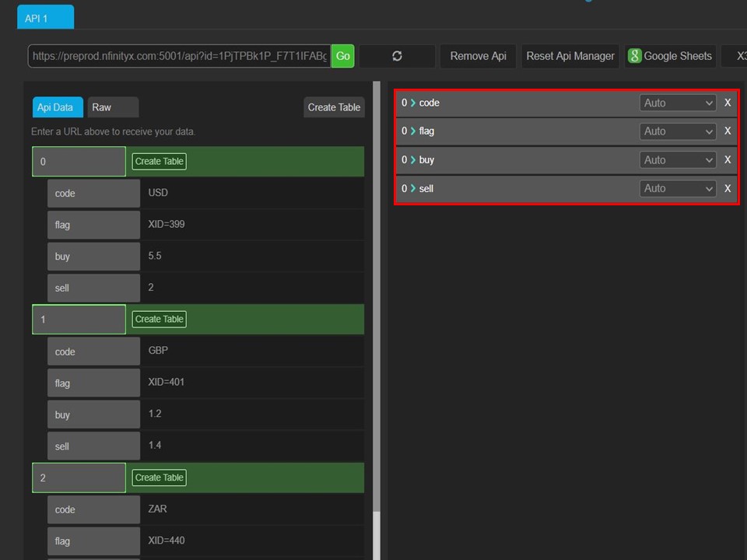Click the API URL input field

pyautogui.click(x=179, y=56)
